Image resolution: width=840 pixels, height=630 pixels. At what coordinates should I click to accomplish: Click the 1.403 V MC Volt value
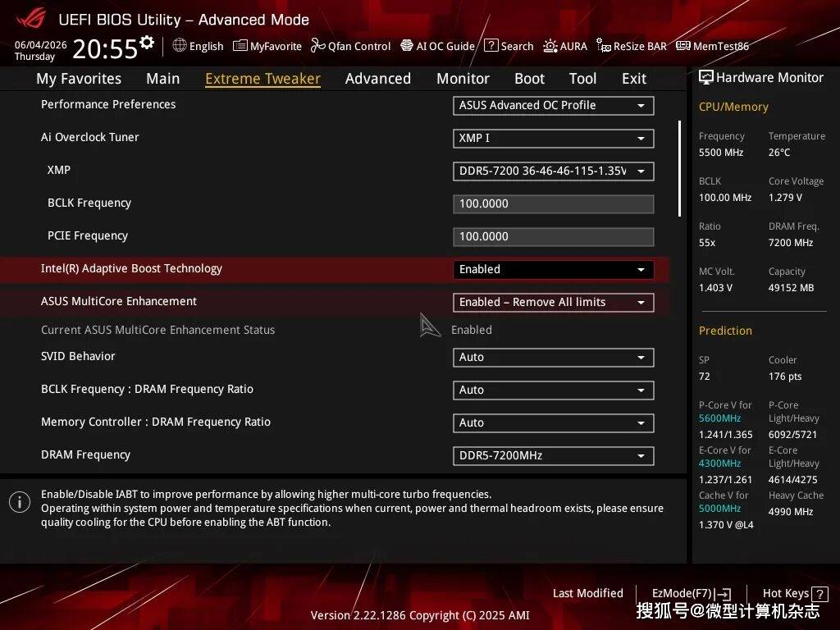click(715, 288)
